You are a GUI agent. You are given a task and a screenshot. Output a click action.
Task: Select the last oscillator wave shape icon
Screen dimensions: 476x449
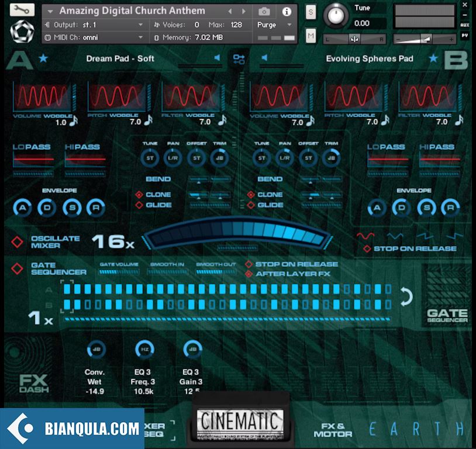coord(454,236)
